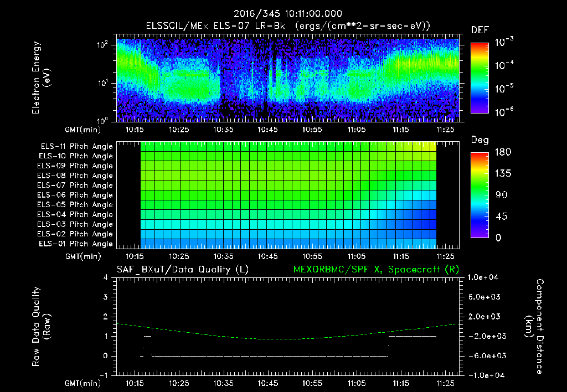Select the ELS-05 Pitch Angle row label
Screen dimensions: 567x392
point(75,205)
